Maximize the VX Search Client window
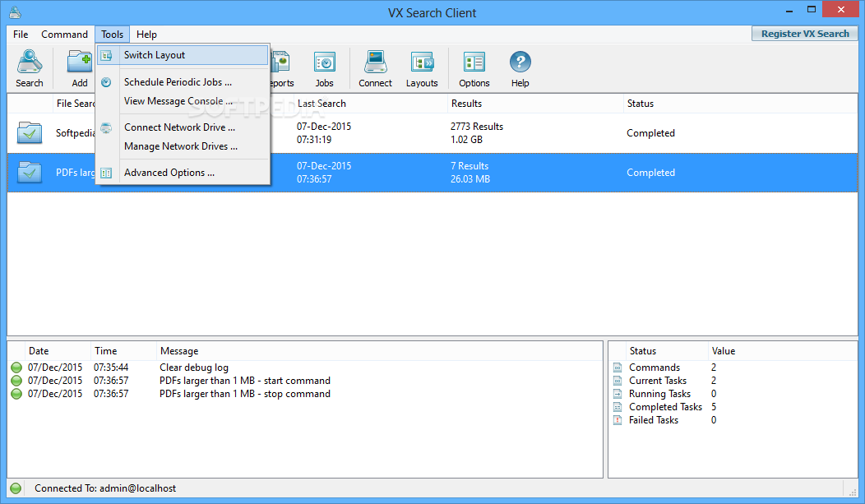Screen dimensions: 865x504 [811, 9]
